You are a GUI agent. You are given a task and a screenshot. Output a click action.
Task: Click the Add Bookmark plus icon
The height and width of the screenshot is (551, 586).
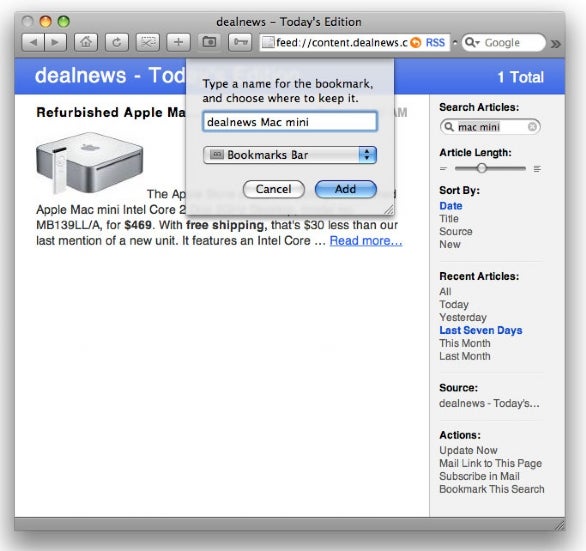click(x=178, y=43)
